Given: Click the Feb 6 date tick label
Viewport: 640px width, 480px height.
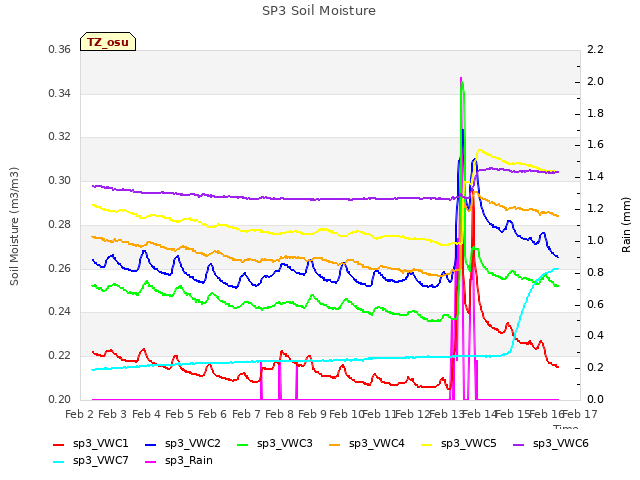Looking at the screenshot, I should (212, 414).
